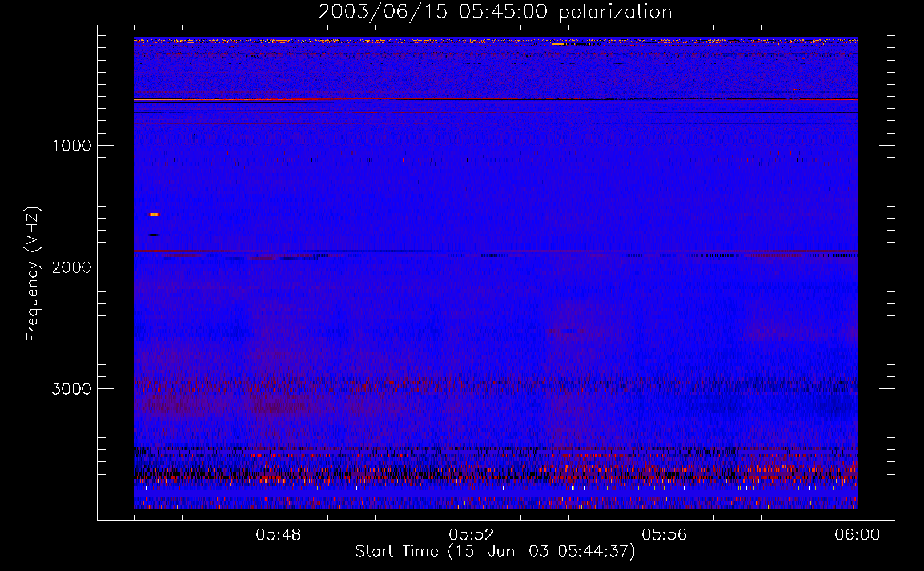This screenshot has width=924, height=571.
Task: Click the 05:48 time tick label
Action: pyautogui.click(x=279, y=535)
